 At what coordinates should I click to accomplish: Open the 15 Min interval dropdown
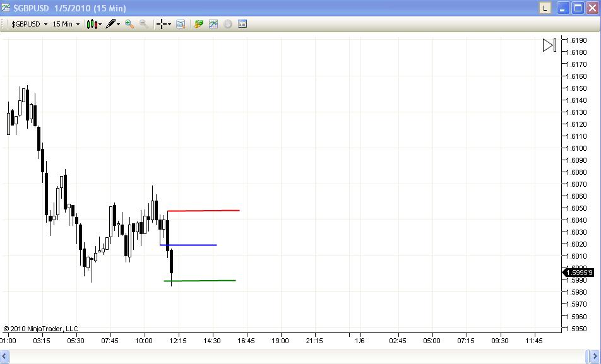click(66, 24)
